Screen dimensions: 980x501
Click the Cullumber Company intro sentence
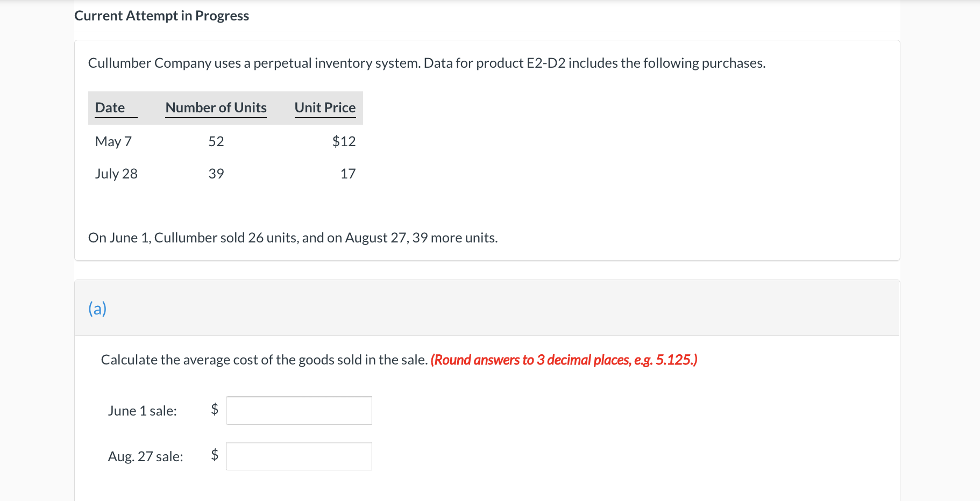(x=426, y=63)
